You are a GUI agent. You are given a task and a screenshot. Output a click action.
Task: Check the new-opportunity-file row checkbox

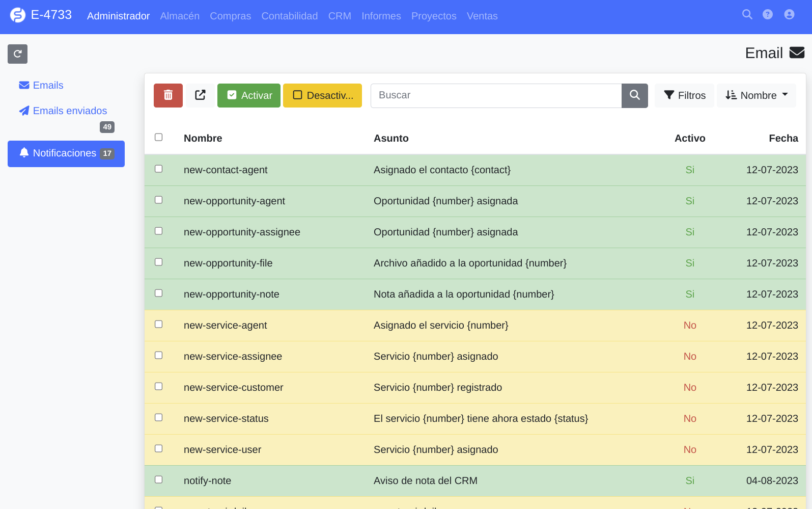coord(159,262)
